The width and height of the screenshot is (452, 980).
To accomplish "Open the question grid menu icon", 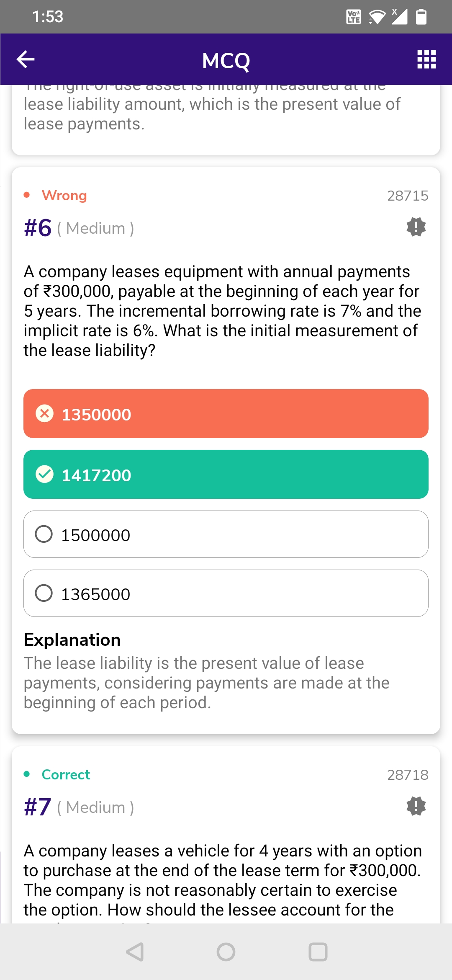I will [x=426, y=59].
